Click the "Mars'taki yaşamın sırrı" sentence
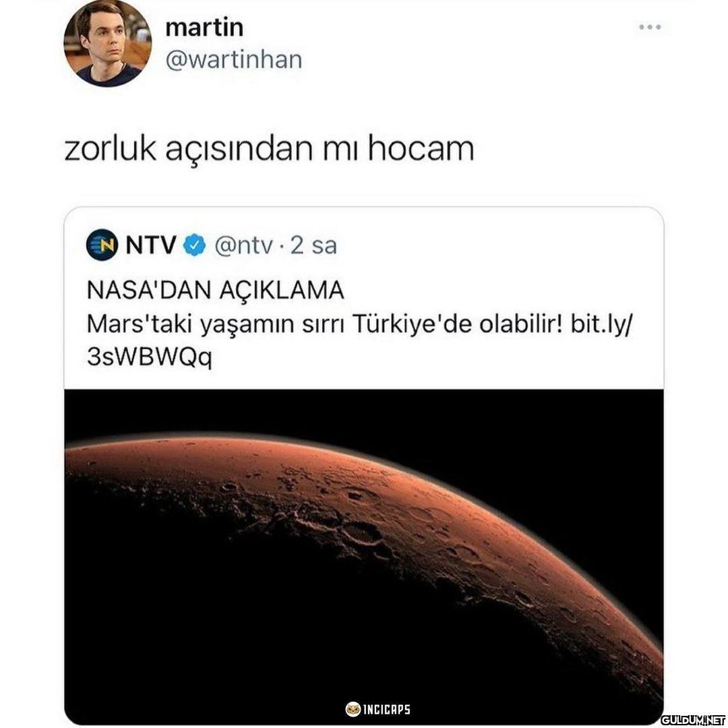 [x=216, y=324]
